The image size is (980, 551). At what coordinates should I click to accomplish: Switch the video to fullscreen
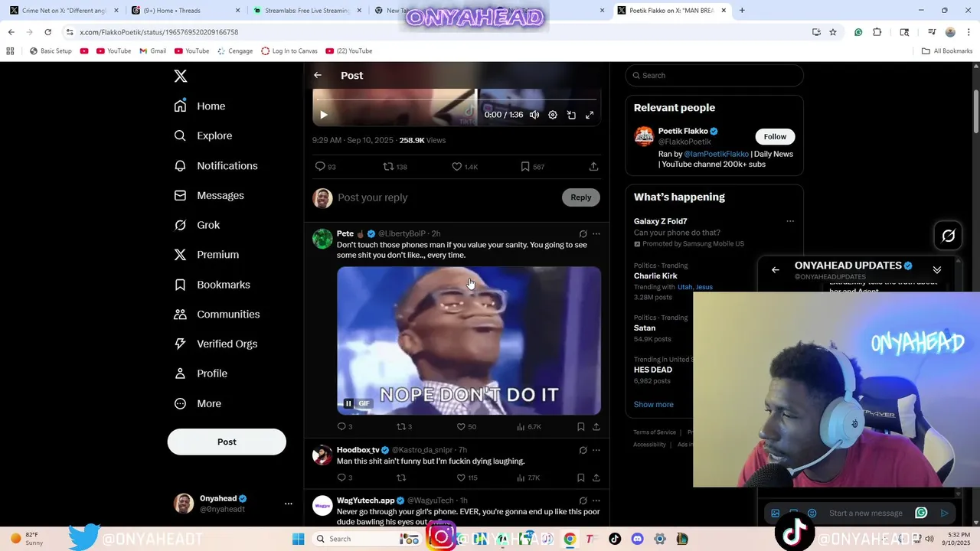(x=590, y=115)
